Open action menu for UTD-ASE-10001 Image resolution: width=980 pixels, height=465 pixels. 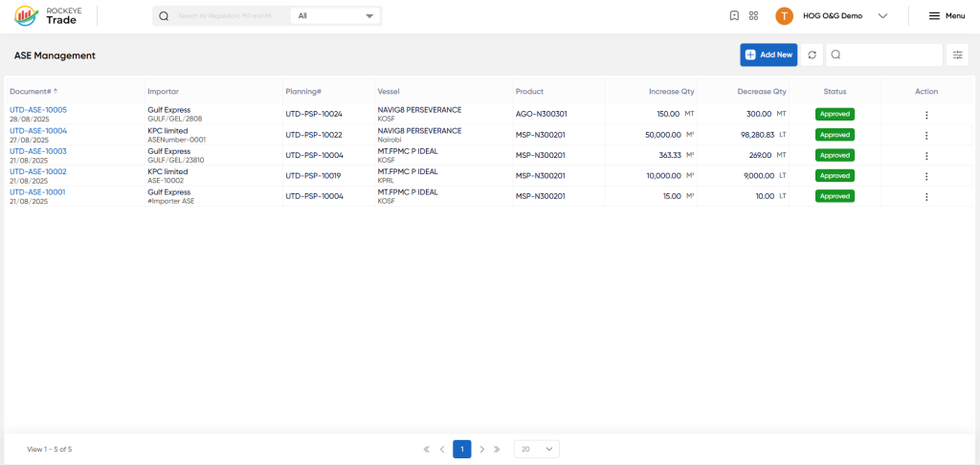coord(926,197)
